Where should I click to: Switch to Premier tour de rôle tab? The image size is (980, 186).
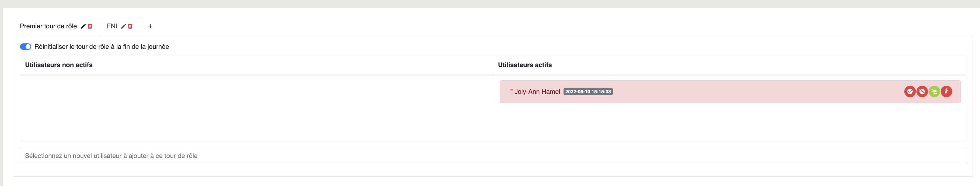click(48, 26)
